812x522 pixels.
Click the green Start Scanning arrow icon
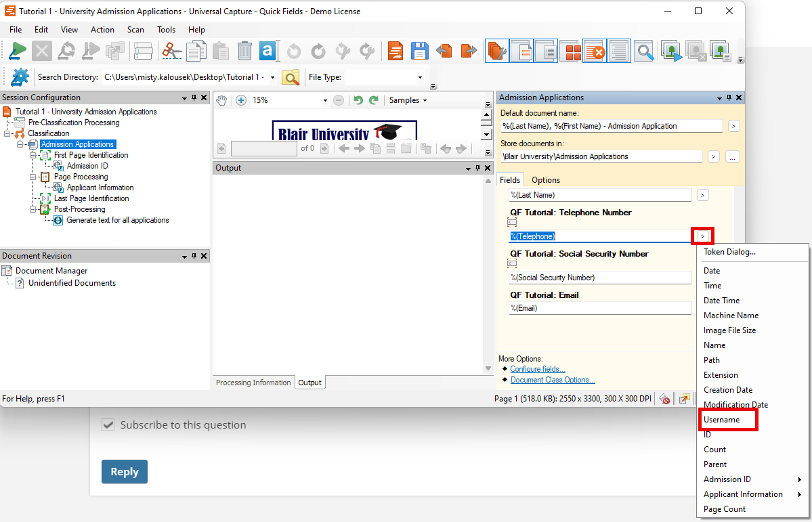[18, 51]
